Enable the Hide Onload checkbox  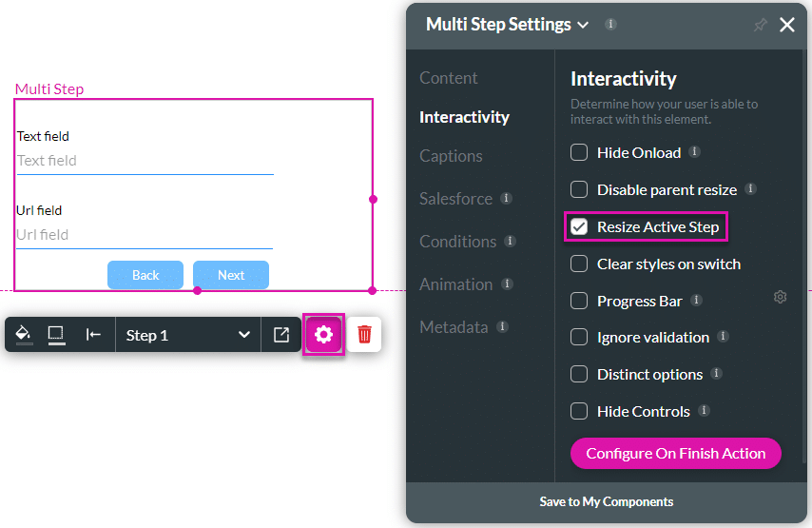[x=579, y=152]
